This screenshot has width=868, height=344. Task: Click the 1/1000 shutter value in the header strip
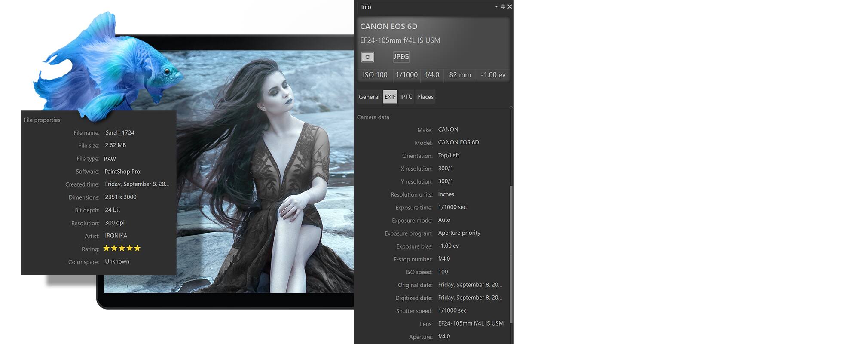(406, 75)
